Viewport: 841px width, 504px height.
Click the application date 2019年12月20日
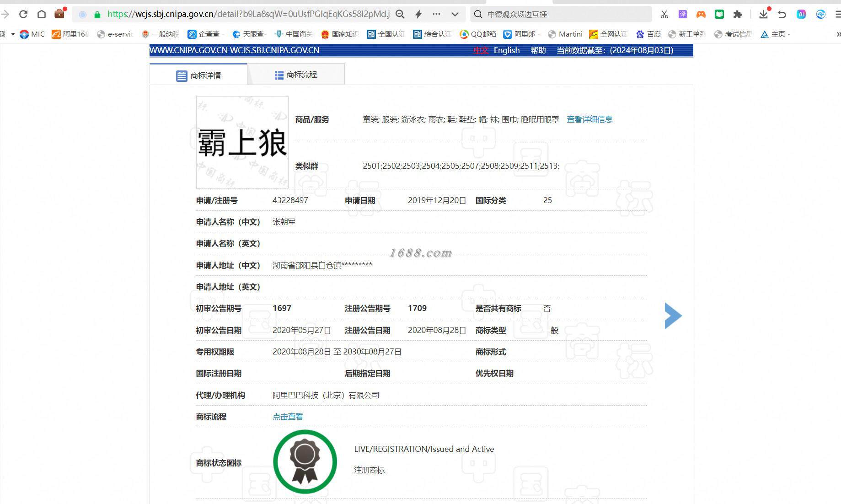coord(437,200)
